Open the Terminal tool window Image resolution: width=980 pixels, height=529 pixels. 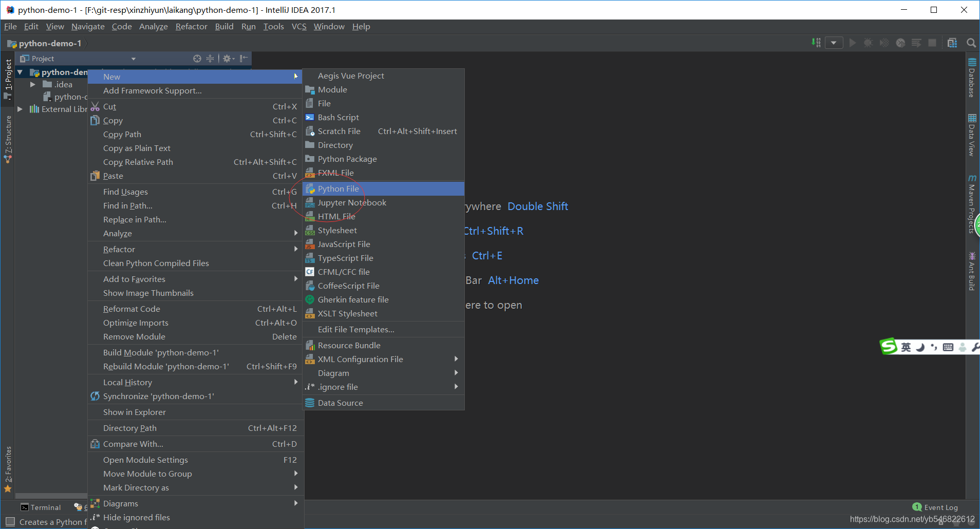41,507
